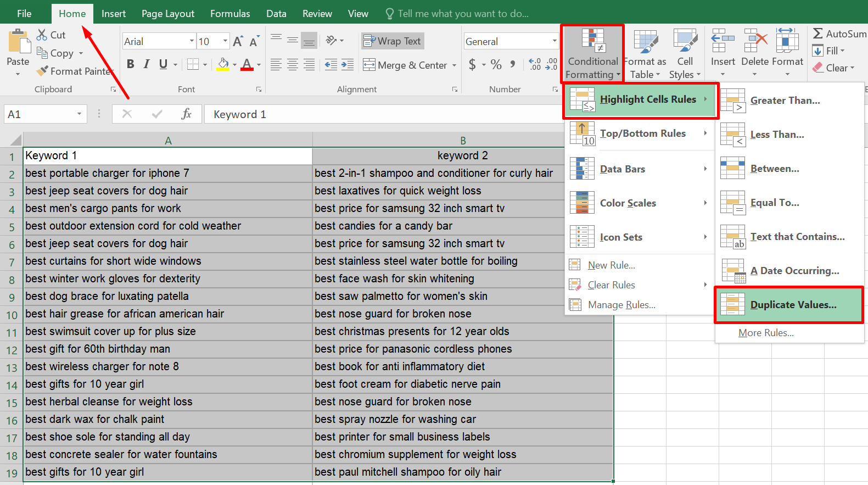868x485 pixels.
Task: Open the Font size dropdown
Action: click(x=225, y=41)
